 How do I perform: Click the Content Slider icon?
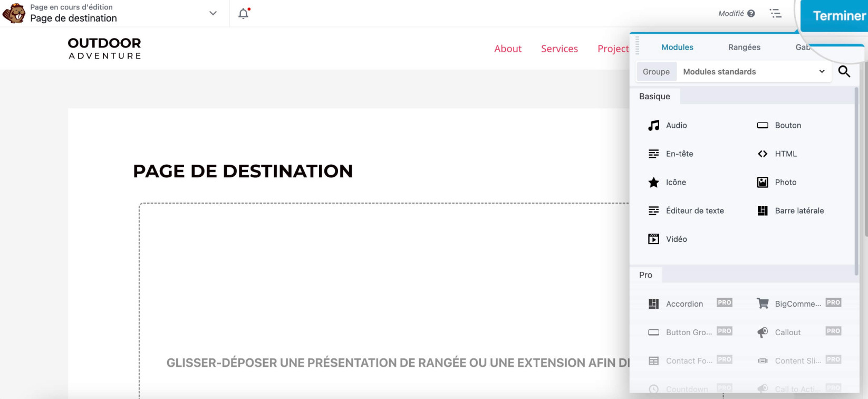763,361
